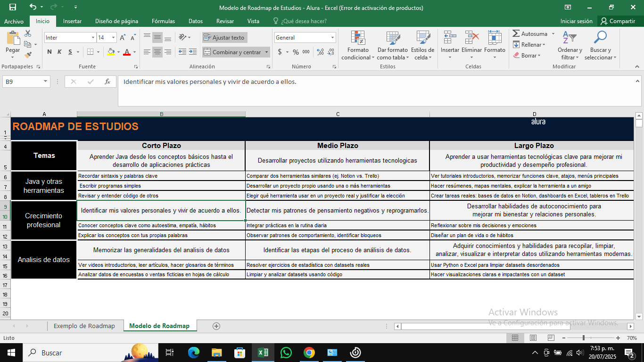Click the decrease indent icon
This screenshot has width=644, height=362.
coord(182,52)
